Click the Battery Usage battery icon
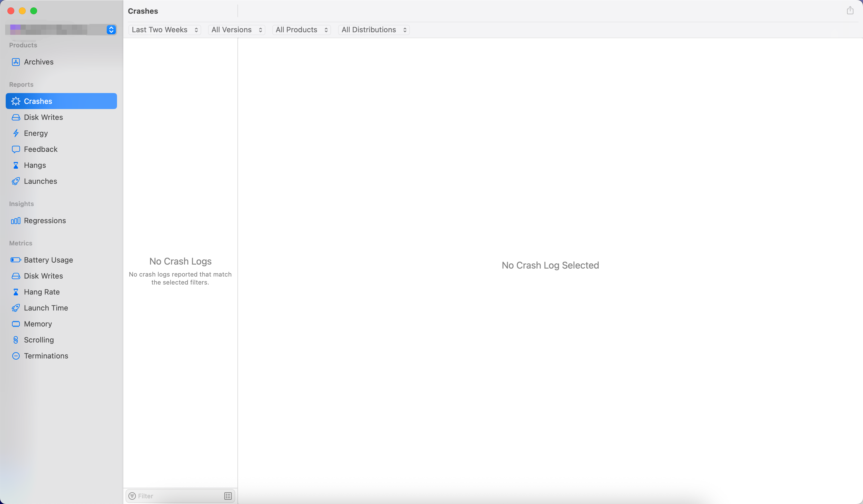 tap(16, 260)
